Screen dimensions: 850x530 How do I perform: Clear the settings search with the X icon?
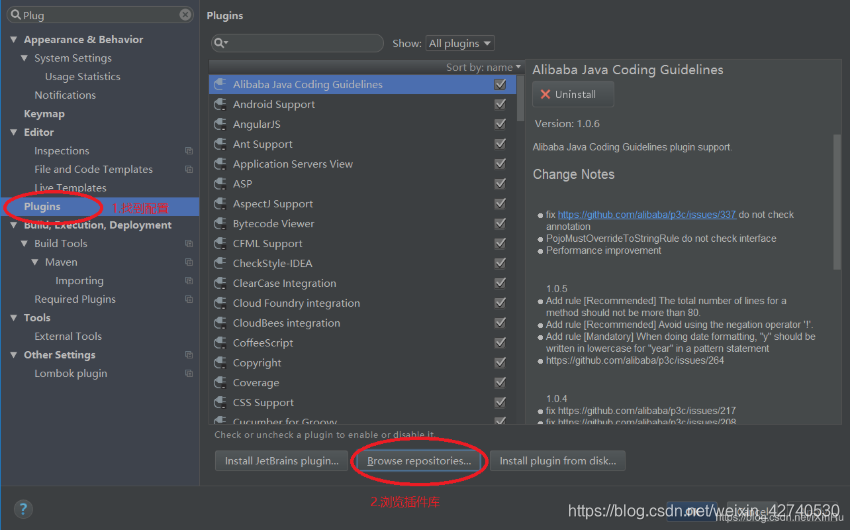185,15
